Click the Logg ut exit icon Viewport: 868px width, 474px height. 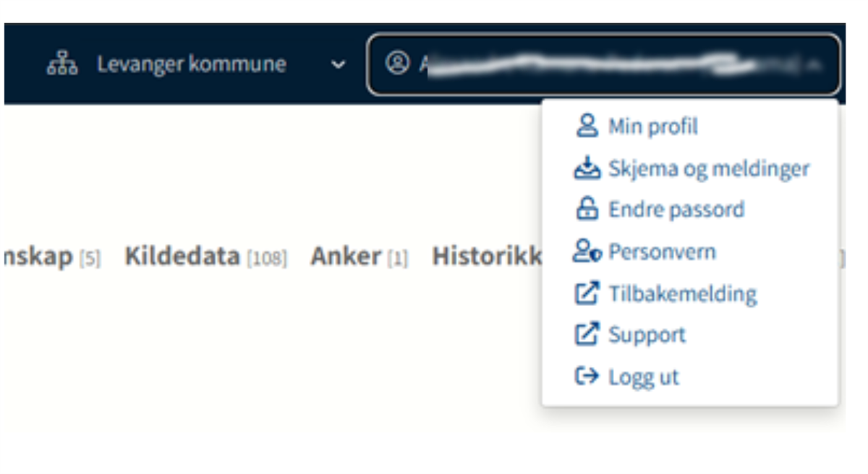click(587, 377)
